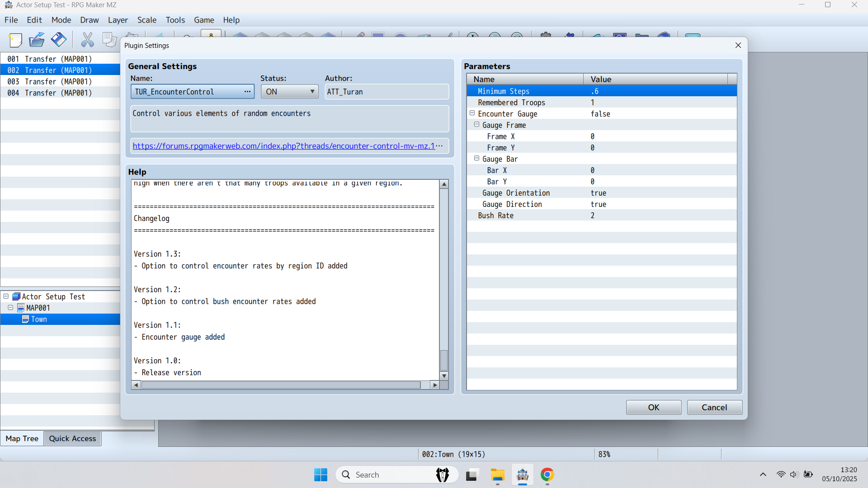
Task: Click the MAP001 map icon in tree
Action: (21, 308)
